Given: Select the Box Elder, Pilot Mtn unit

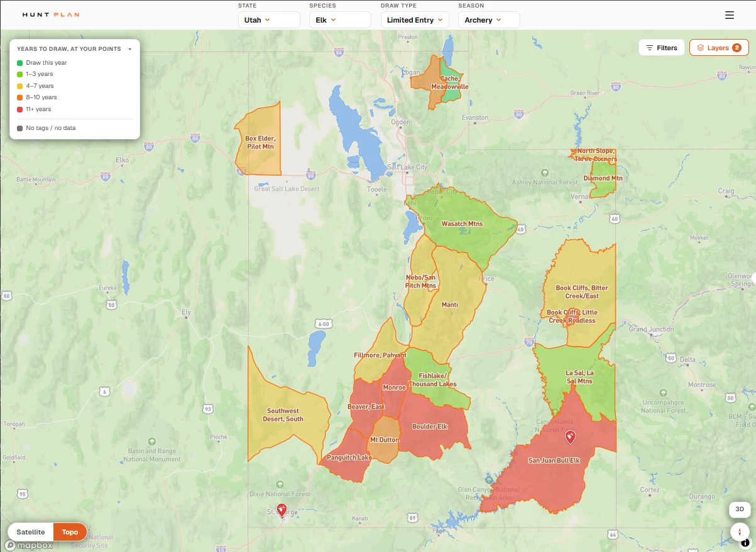Looking at the screenshot, I should coord(260,142).
